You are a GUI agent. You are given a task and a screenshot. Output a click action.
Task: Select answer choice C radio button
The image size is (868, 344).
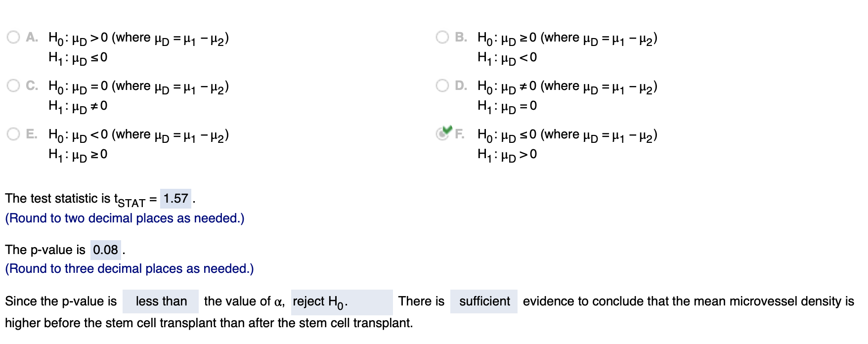pos(12,85)
